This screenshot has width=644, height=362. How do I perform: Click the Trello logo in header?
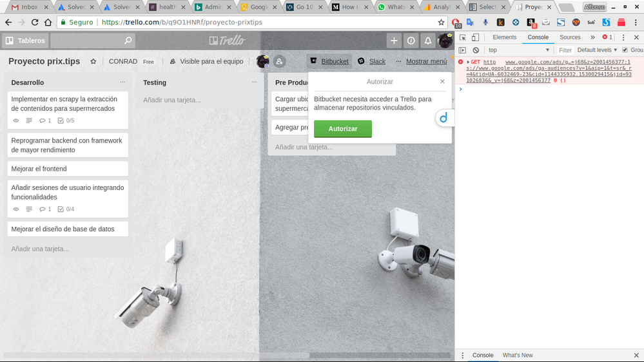point(227,41)
